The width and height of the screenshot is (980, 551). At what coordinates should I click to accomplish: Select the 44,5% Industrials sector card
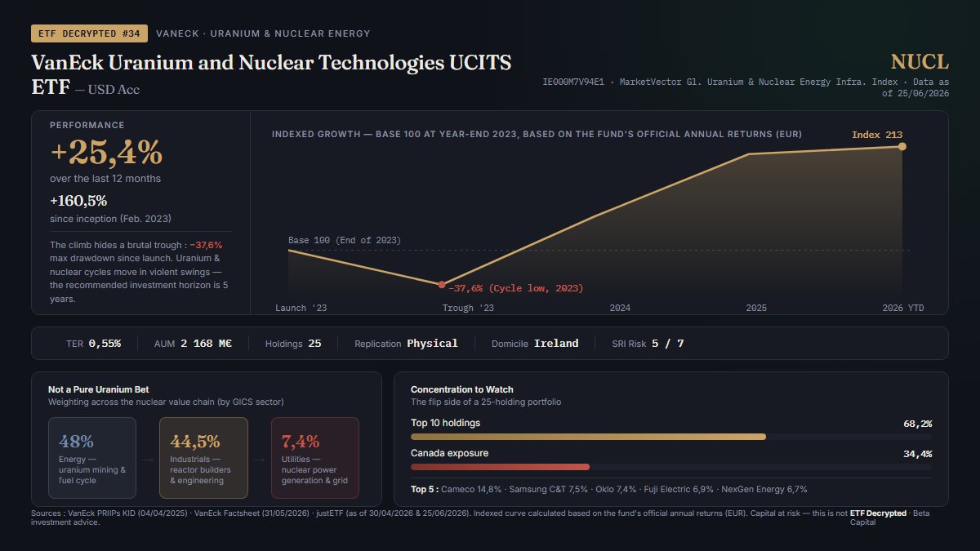(203, 458)
